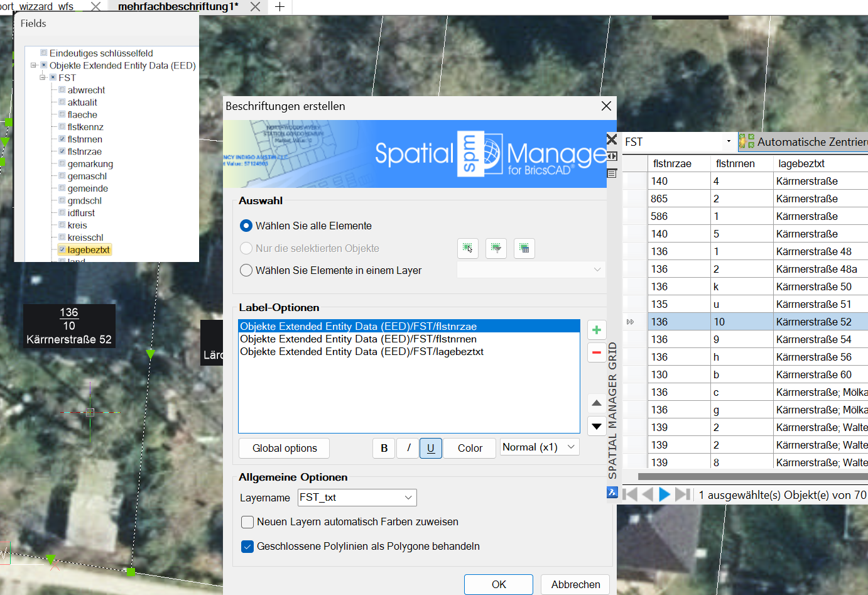
Task: Move label option down with arrow
Action: click(596, 426)
